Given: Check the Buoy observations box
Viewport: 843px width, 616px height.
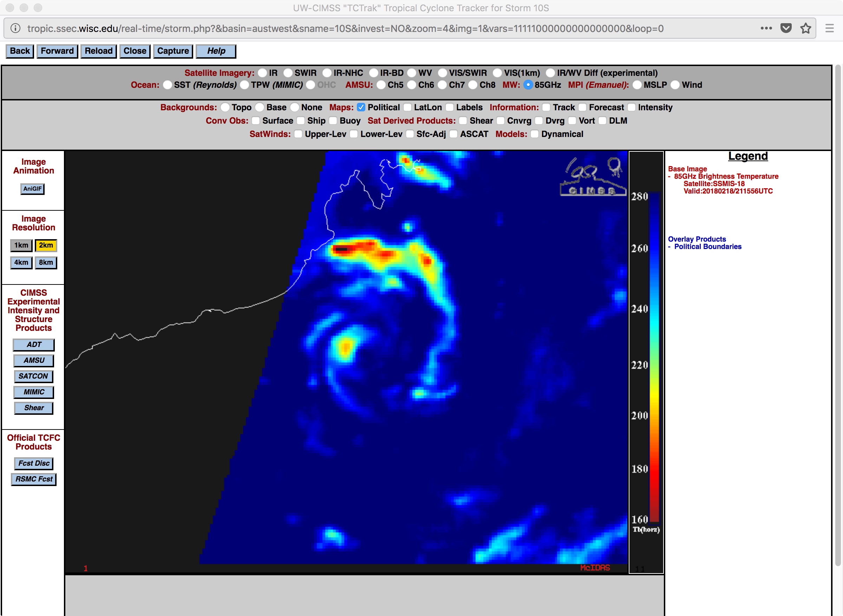Looking at the screenshot, I should tap(333, 121).
